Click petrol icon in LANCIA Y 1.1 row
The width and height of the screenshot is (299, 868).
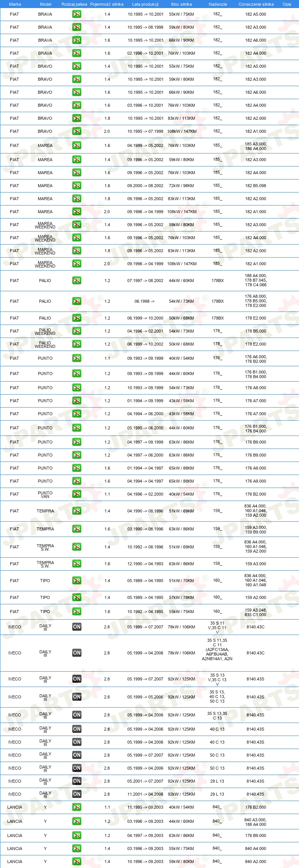coord(76,807)
